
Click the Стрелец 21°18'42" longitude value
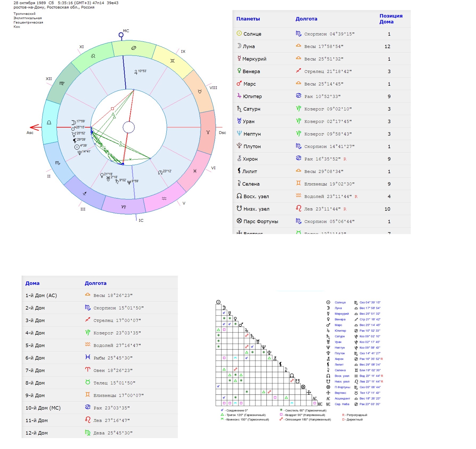pos(328,71)
